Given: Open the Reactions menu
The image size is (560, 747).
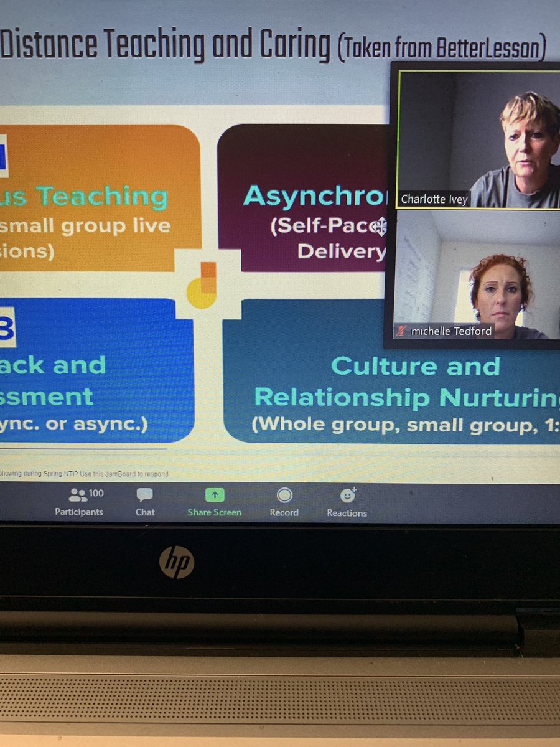Looking at the screenshot, I should [x=347, y=503].
